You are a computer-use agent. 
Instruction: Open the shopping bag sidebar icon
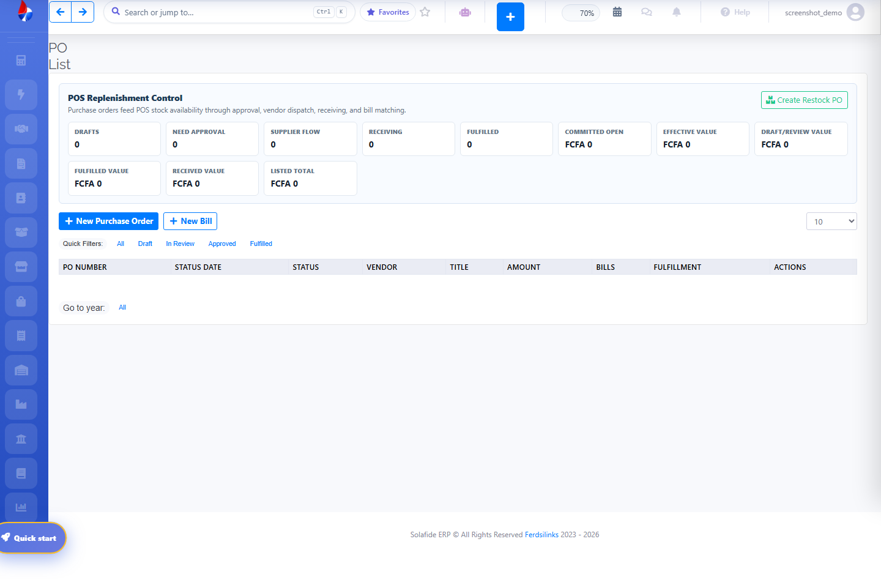pyautogui.click(x=21, y=302)
